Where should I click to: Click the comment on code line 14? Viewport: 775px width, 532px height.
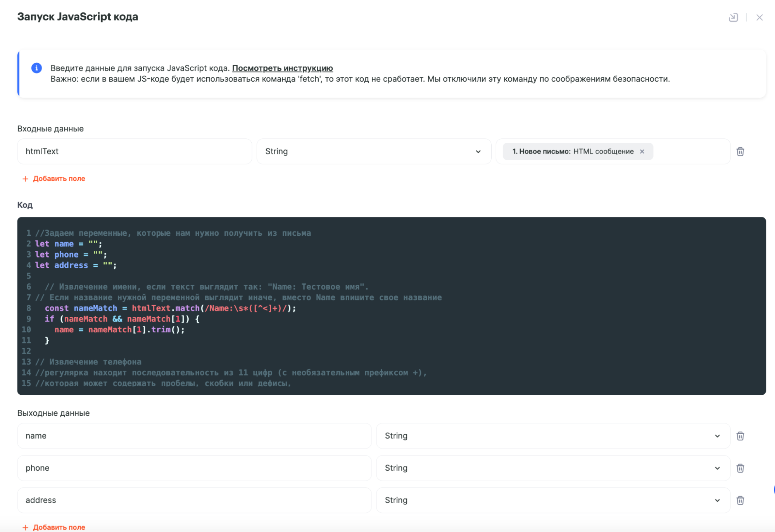point(231,373)
